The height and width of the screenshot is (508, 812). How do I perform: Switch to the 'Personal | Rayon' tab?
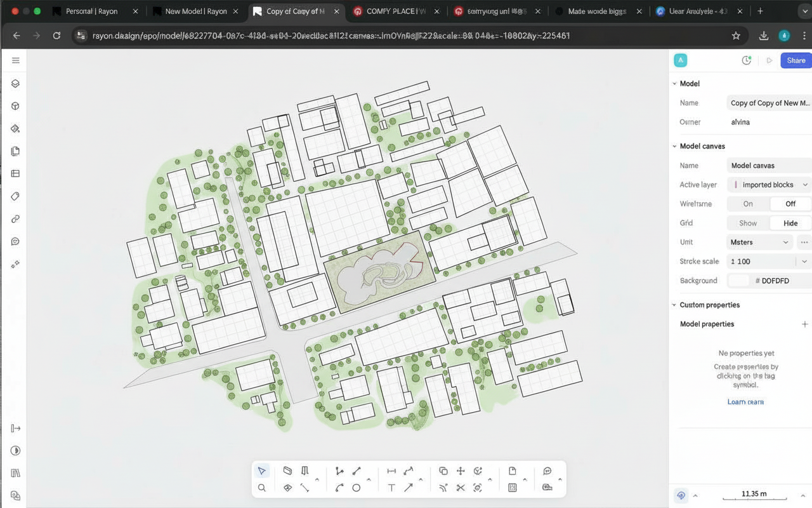click(91, 11)
